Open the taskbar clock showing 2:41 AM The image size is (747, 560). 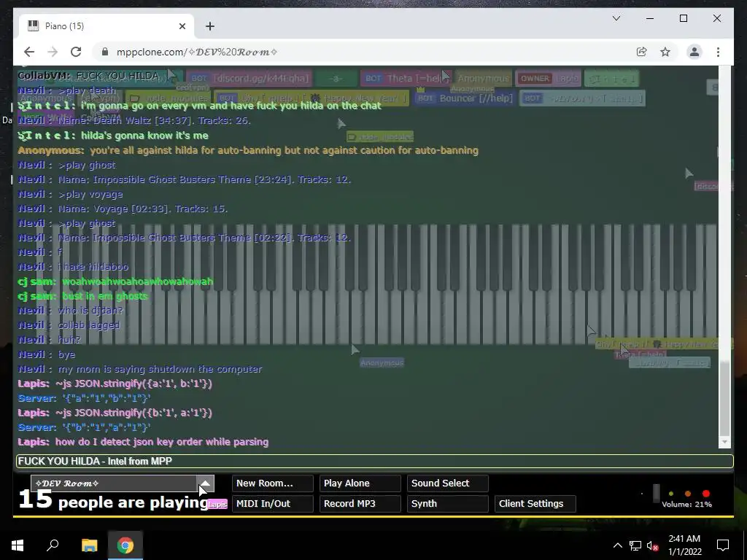[x=684, y=545]
